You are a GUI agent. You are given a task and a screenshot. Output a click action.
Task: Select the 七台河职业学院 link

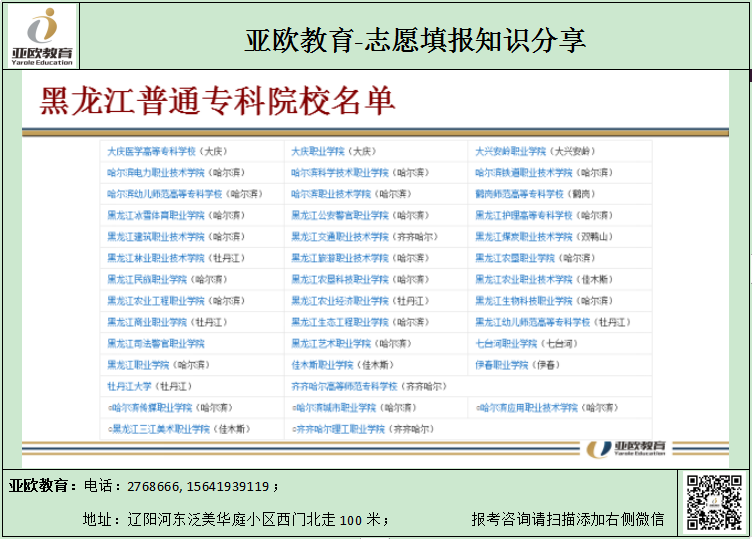click(x=506, y=344)
